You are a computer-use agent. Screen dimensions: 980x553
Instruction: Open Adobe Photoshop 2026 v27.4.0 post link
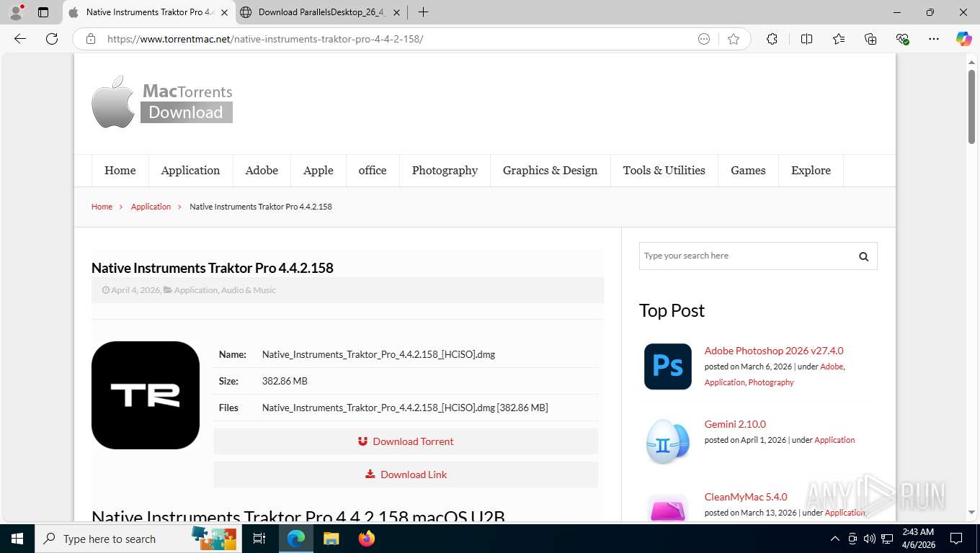(774, 351)
